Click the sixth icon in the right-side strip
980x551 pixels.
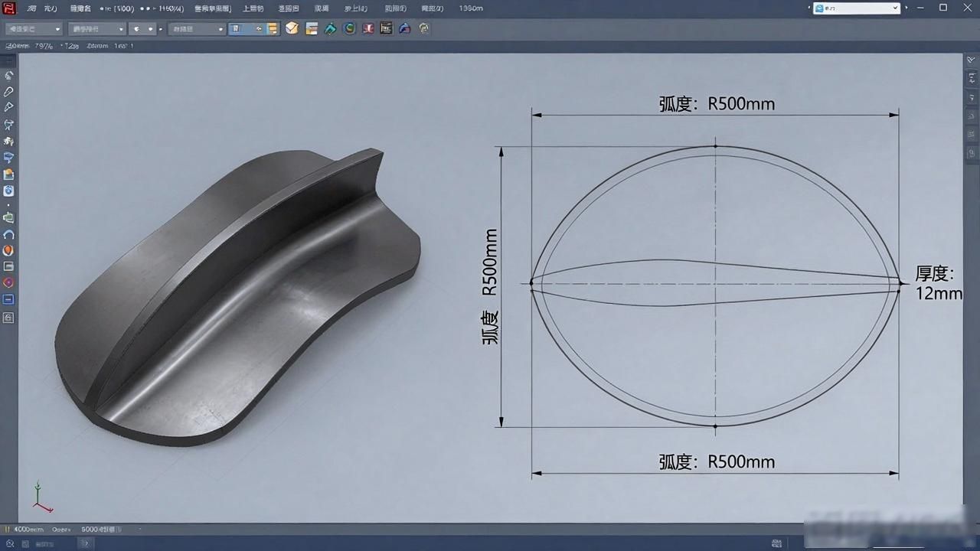point(972,152)
